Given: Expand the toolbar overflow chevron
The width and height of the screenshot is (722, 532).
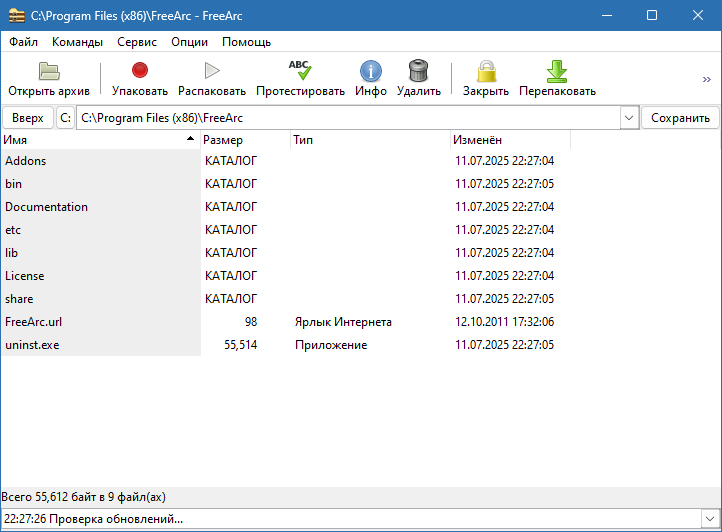Looking at the screenshot, I should 707,79.
